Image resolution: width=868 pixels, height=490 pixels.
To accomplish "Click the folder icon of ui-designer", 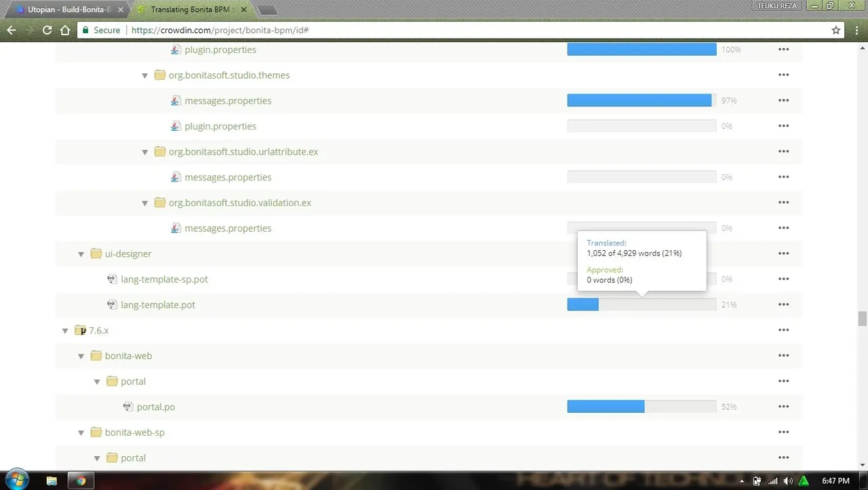I will [96, 253].
